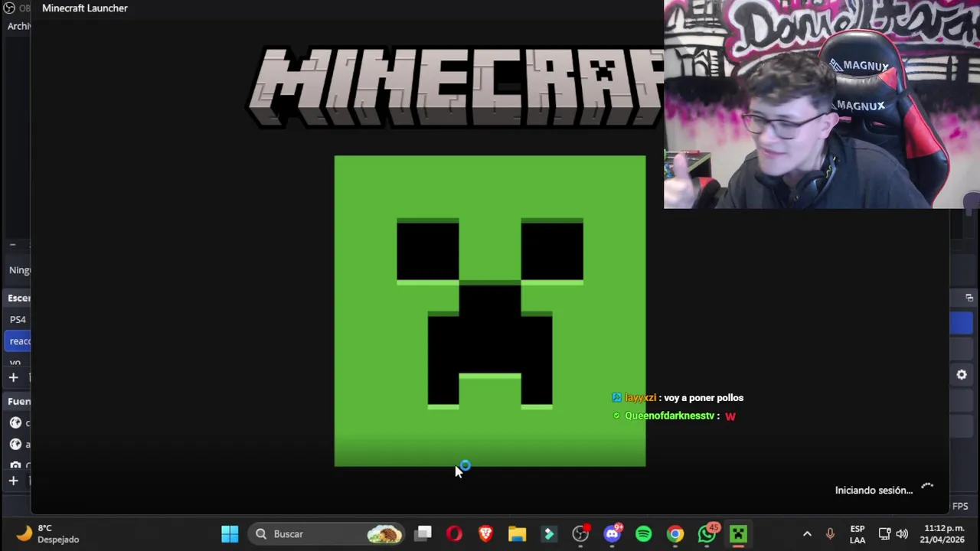
Task: Select the PS4 scene in OBS
Action: (x=18, y=319)
